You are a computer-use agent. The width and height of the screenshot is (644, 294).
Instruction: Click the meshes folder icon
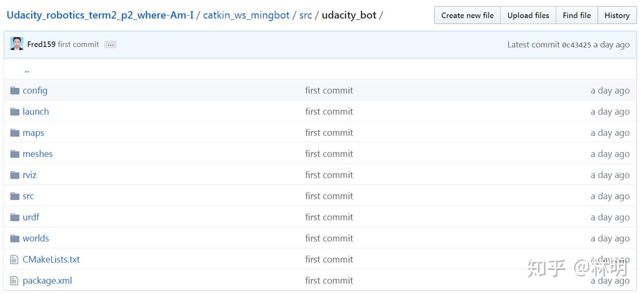point(15,154)
